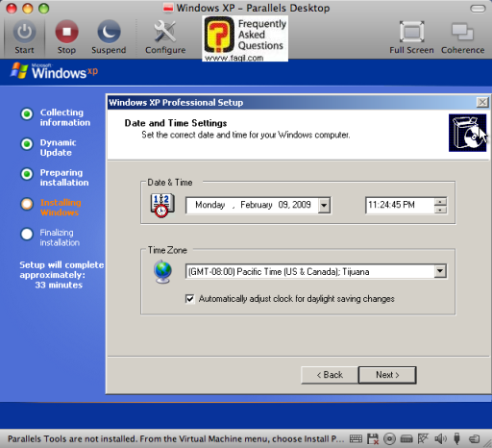The height and width of the screenshot is (448, 492).
Task: Click the USB plug status icon
Action: pyautogui.click(x=457, y=438)
